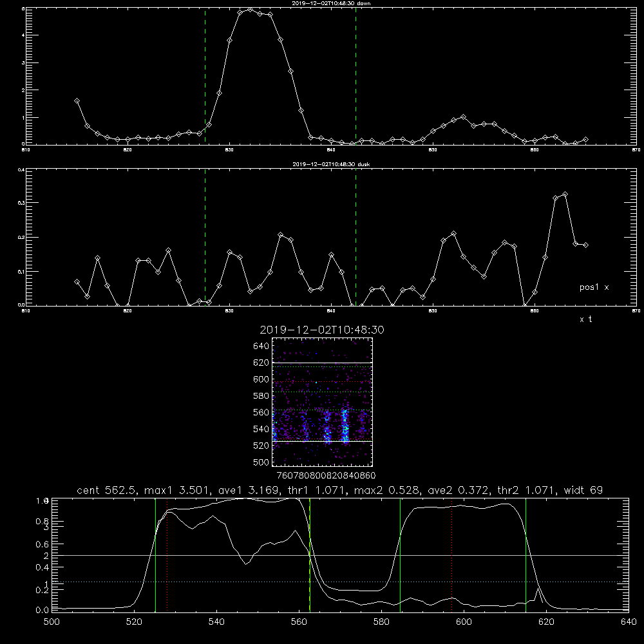
Task: Click the 'max2 0.528' value in stats line
Action: [x=386, y=490]
